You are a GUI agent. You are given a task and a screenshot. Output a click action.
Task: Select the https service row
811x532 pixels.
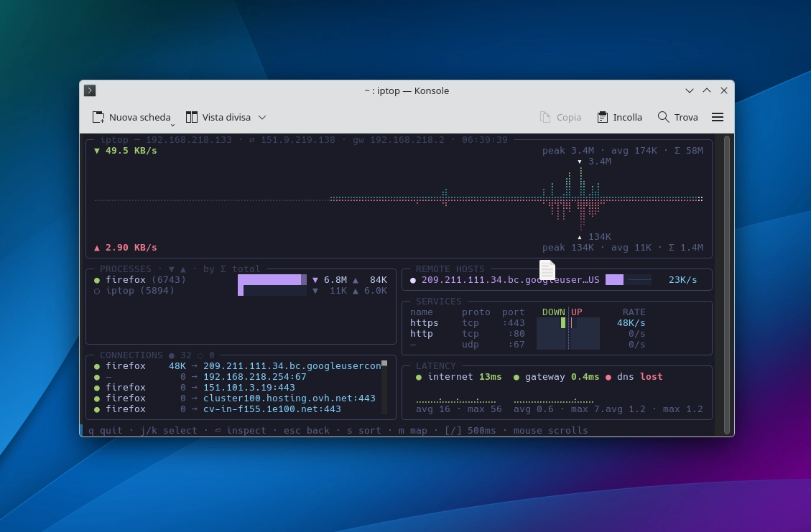[527, 322]
